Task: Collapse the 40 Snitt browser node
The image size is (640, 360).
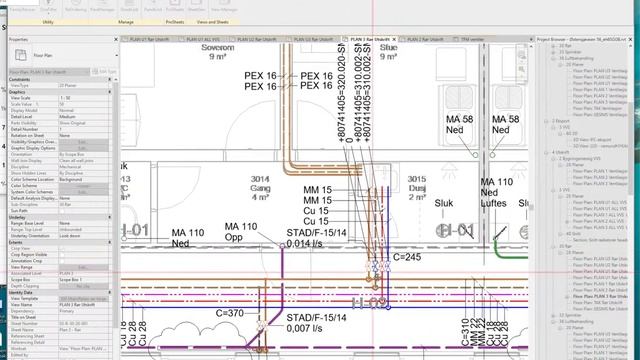Action: click(x=560, y=234)
